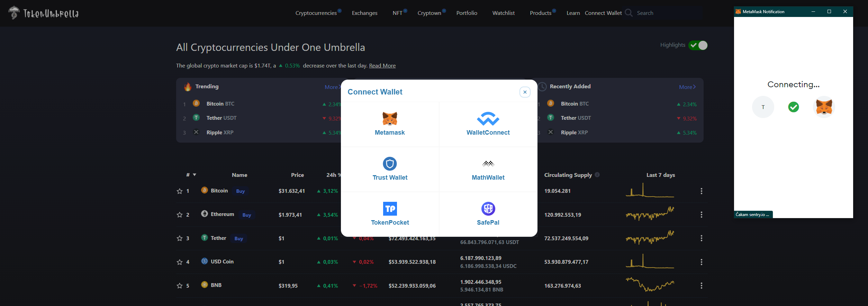868x306 pixels.
Task: Click the Bitcoin coin icon in the table
Action: pyautogui.click(x=205, y=190)
